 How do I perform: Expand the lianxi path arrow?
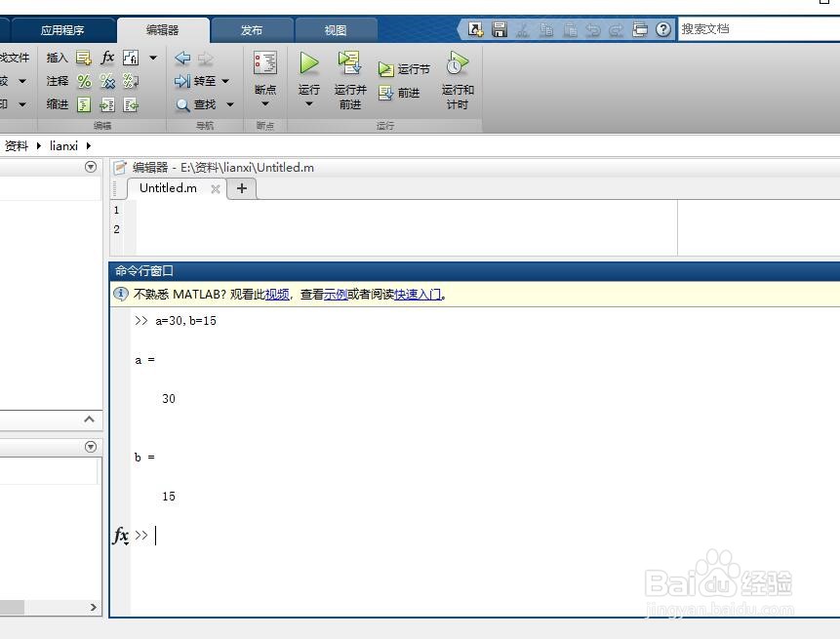(89, 145)
